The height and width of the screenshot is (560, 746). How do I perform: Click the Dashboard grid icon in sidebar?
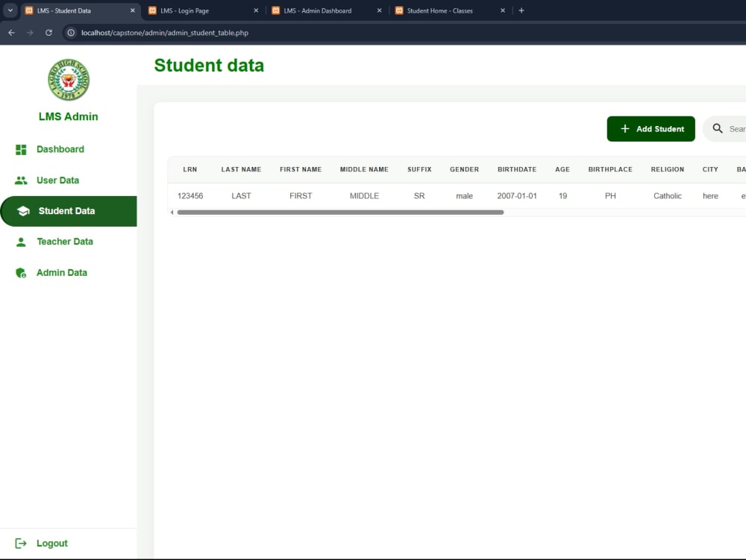21,150
